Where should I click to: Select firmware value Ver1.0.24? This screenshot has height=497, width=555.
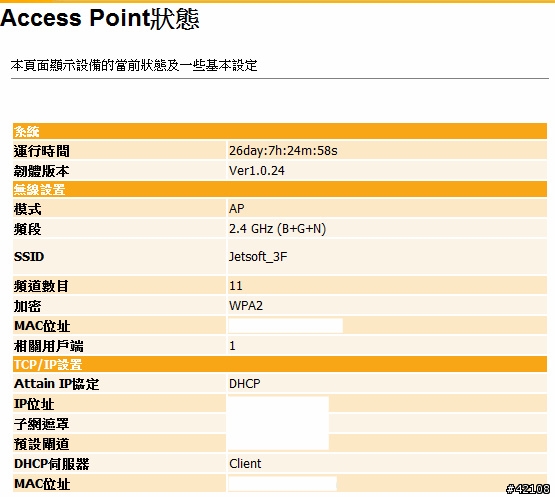tap(257, 171)
